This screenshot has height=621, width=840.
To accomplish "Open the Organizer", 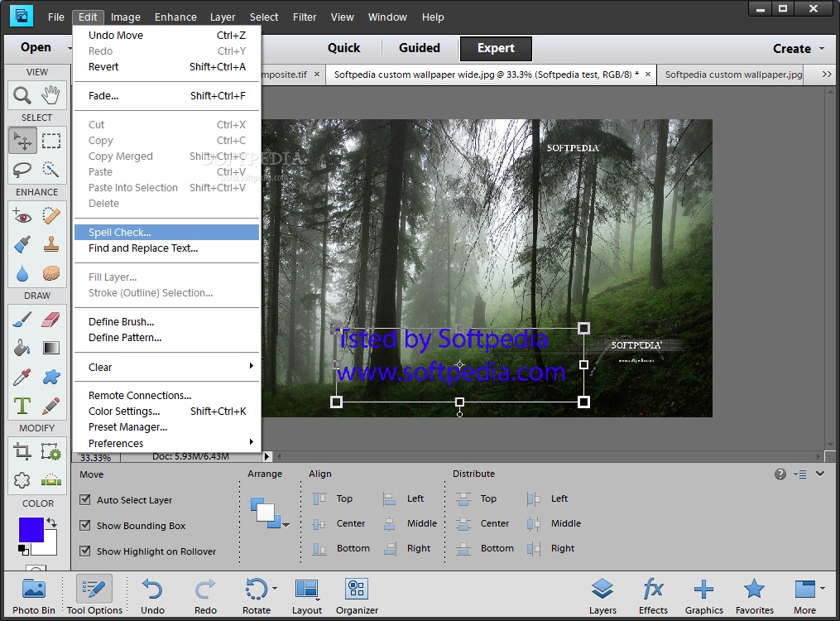I will coord(357,596).
